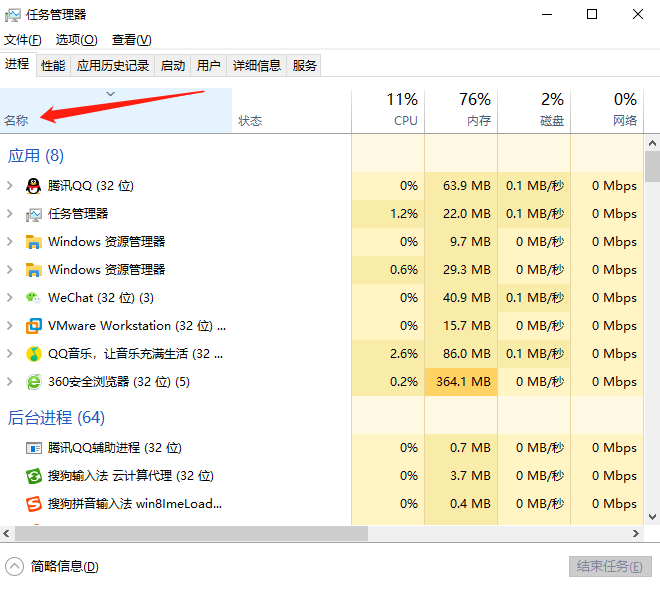The height and width of the screenshot is (589, 660).
Task: Expand the WeChat (32 位) (3) group
Action: 10,298
